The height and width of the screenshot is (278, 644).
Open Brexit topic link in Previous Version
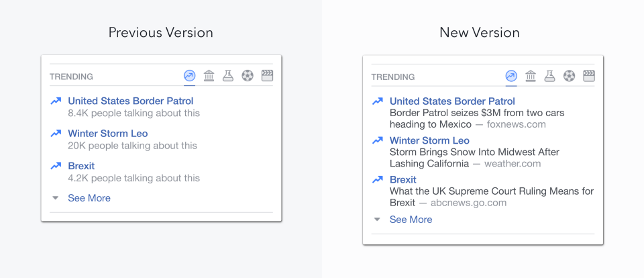click(81, 166)
